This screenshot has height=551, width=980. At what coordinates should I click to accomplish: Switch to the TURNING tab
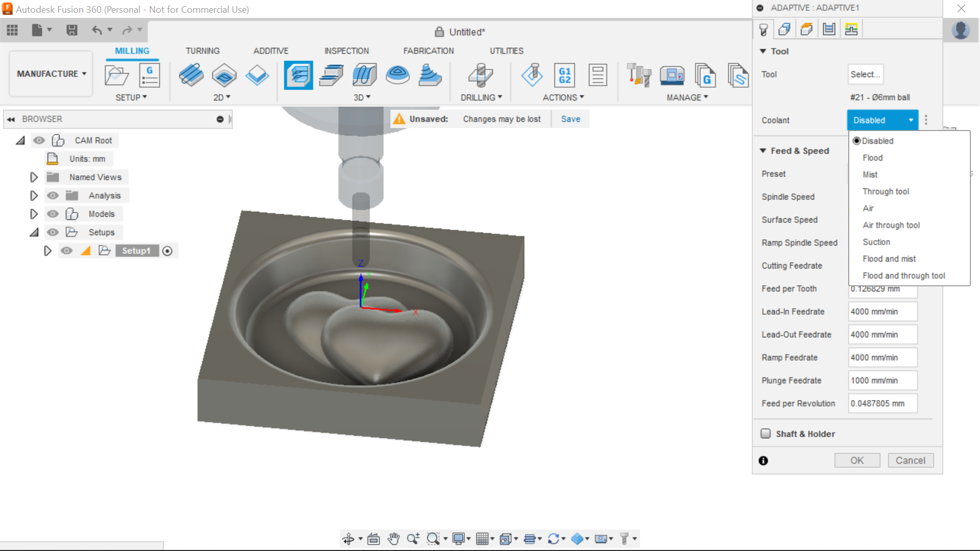[x=202, y=51]
